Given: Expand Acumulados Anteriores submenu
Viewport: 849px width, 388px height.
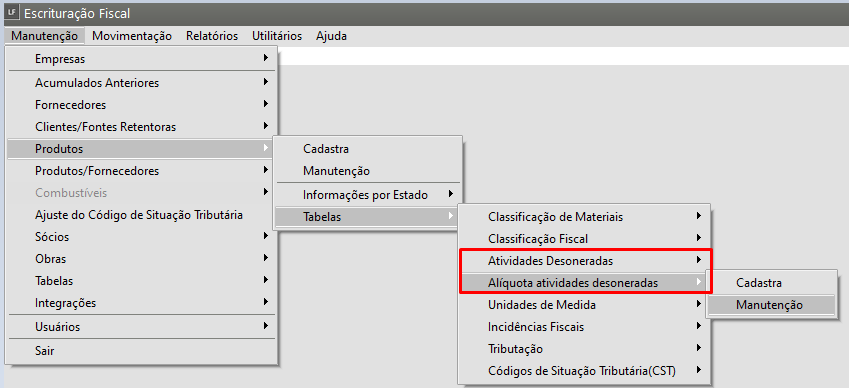Looking at the screenshot, I should [x=142, y=83].
